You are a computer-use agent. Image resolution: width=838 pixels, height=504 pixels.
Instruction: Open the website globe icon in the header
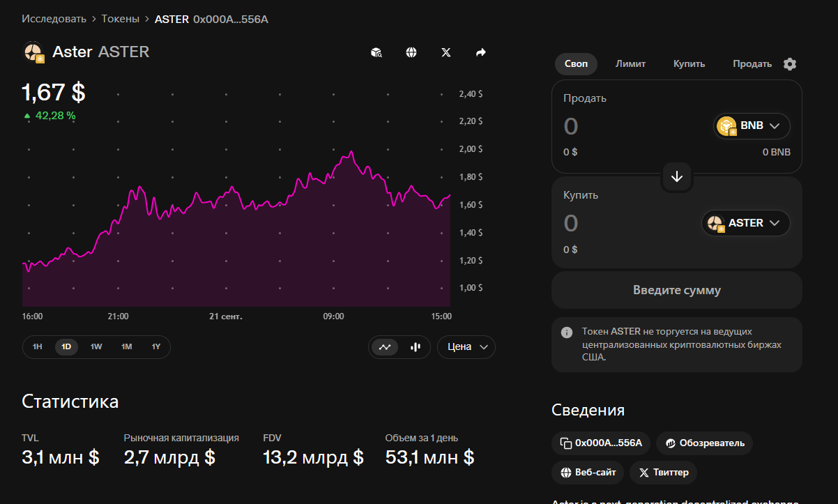click(x=411, y=52)
